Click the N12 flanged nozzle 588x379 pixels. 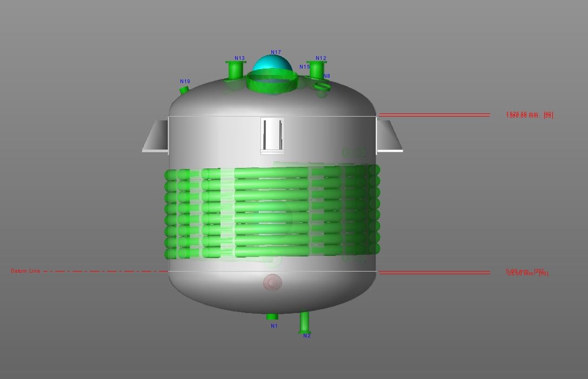pos(317,70)
